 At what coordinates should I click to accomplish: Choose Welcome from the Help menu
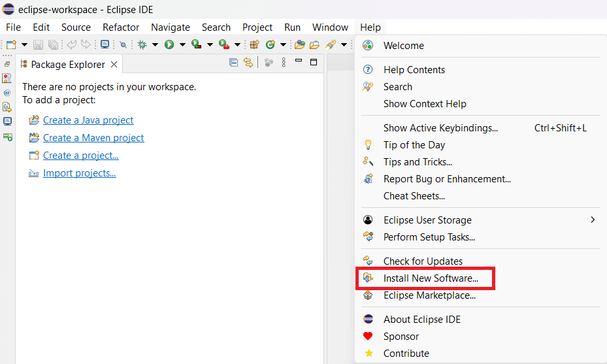tap(480, 46)
